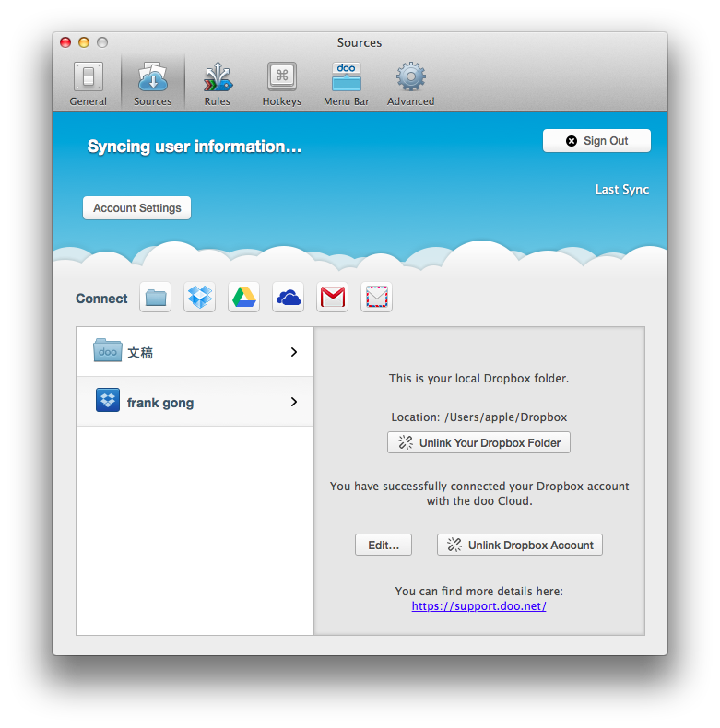The image size is (720, 728).
Task: Unlink Dropbox Account
Action: click(520, 545)
